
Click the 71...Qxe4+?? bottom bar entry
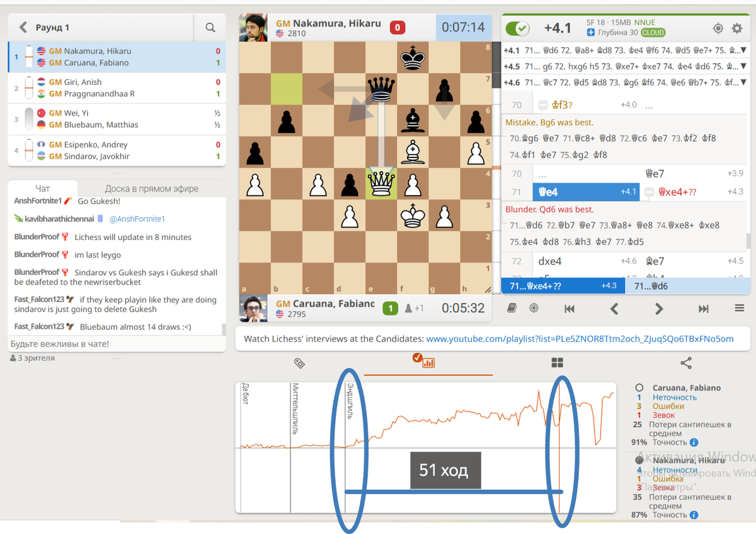(x=563, y=285)
